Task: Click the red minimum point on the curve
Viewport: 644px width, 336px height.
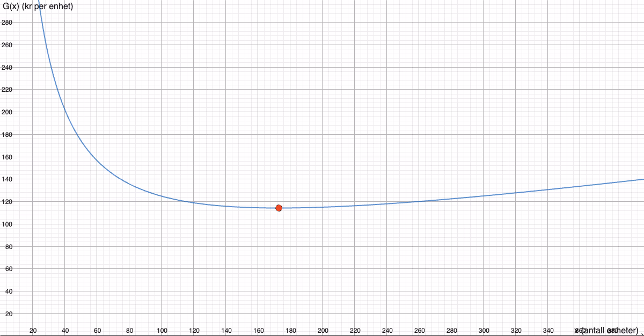Action: click(x=279, y=208)
